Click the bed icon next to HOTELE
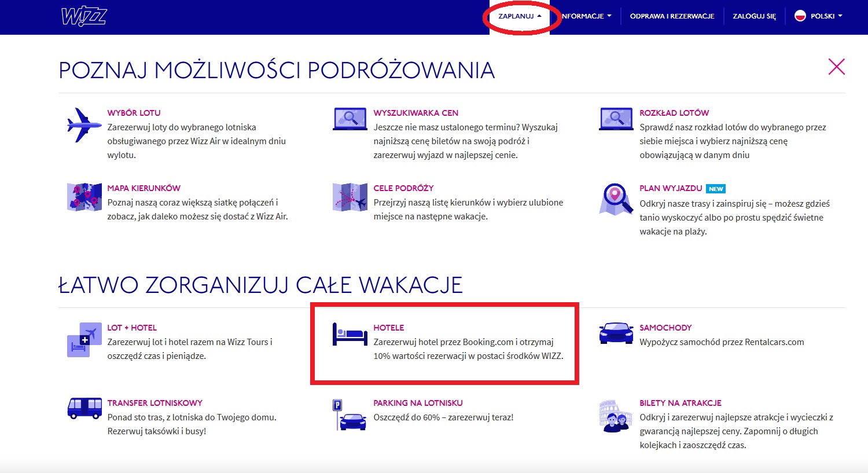 point(350,335)
